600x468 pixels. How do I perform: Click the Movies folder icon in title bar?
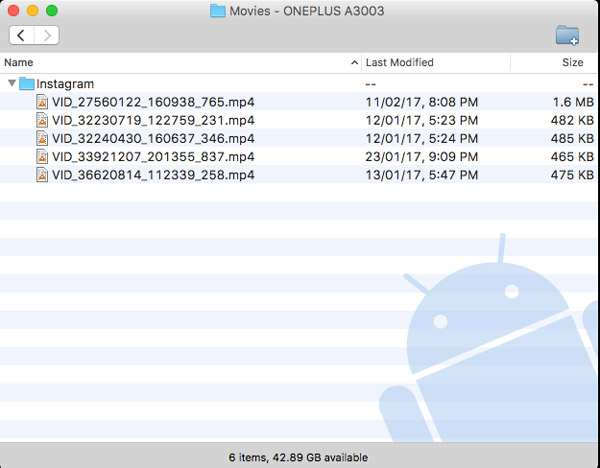tap(218, 11)
